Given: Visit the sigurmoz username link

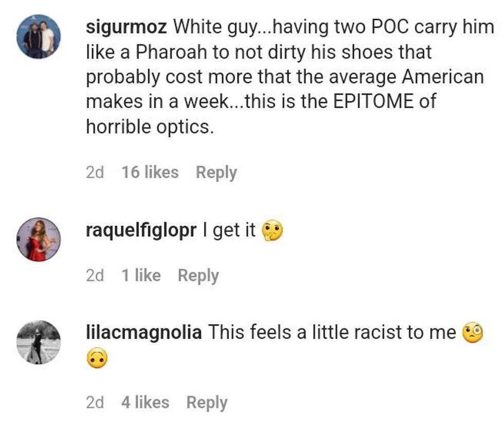Looking at the screenshot, I should click(x=126, y=27).
